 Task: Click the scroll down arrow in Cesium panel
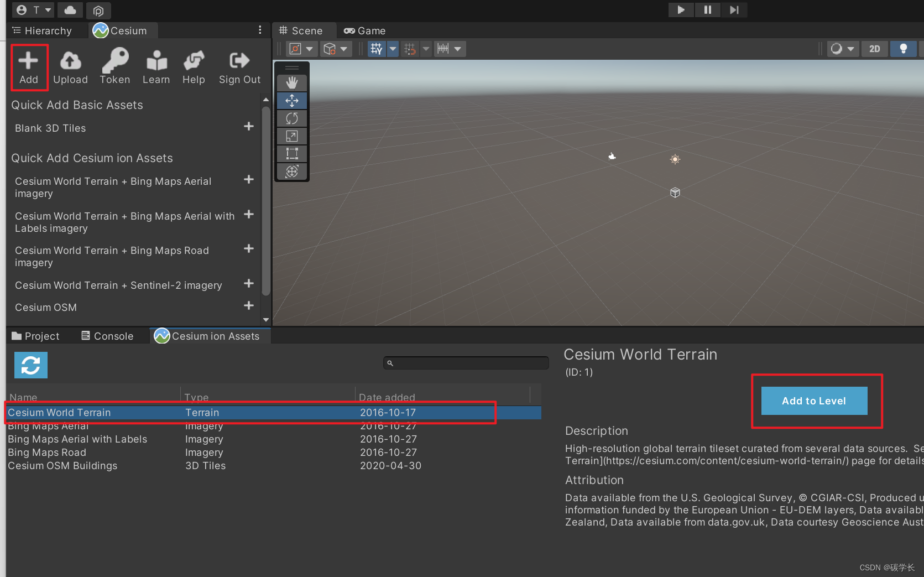click(x=266, y=320)
